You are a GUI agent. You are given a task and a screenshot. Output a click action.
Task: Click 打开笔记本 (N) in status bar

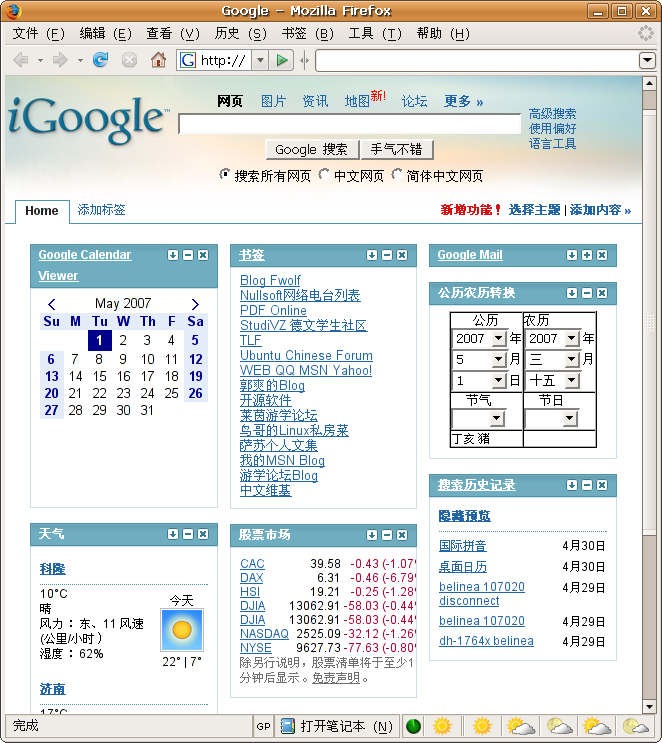pyautogui.click(x=337, y=726)
